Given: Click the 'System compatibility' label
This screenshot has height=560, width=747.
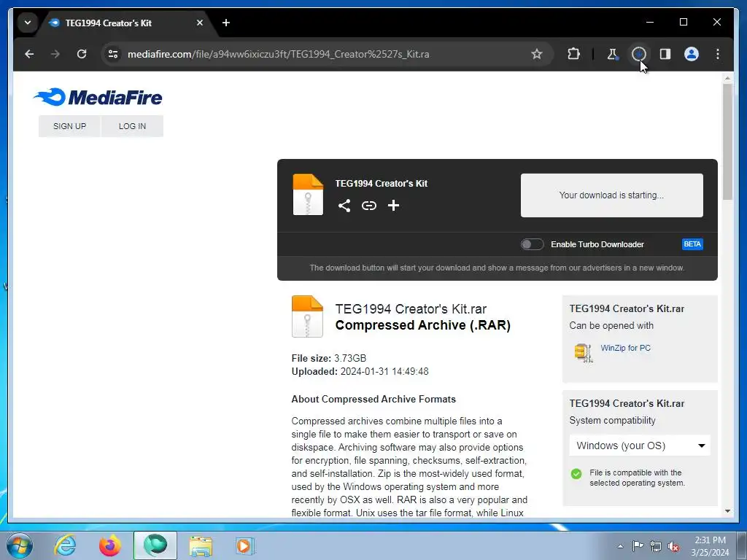Looking at the screenshot, I should [612, 421].
